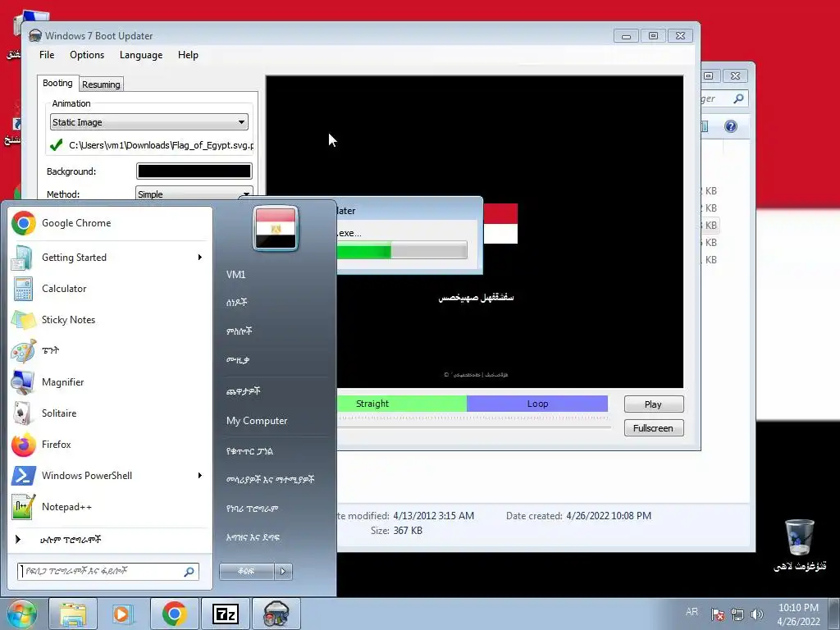Viewport: 840px width, 630px height.
Task: Click the green checkmark beside image path
Action: 57,145
